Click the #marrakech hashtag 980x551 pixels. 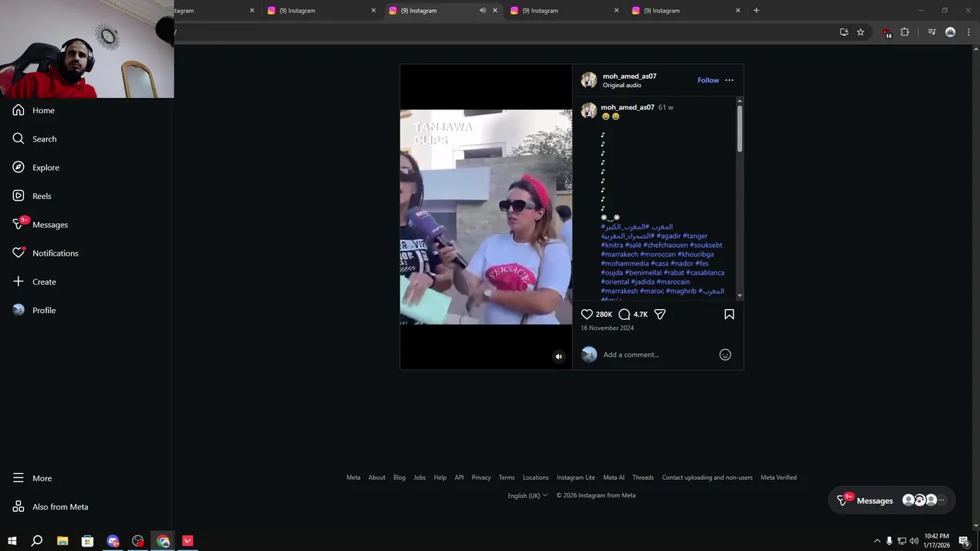[x=619, y=254]
